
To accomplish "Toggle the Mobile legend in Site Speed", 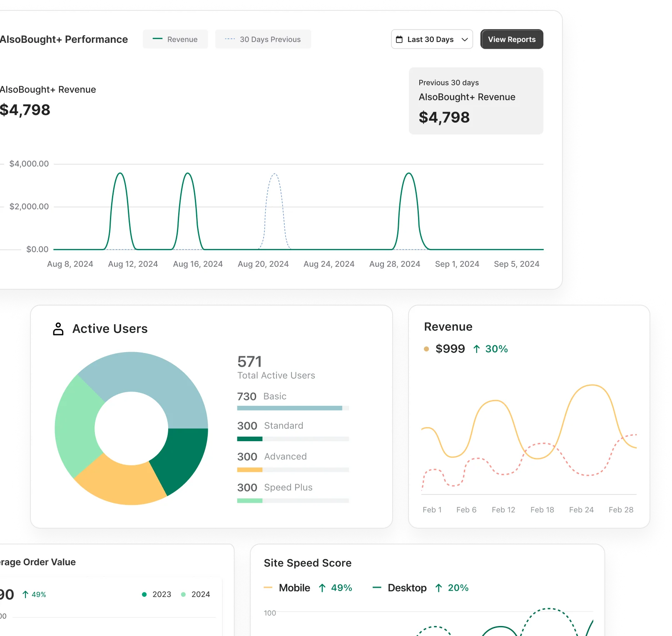I will (287, 588).
